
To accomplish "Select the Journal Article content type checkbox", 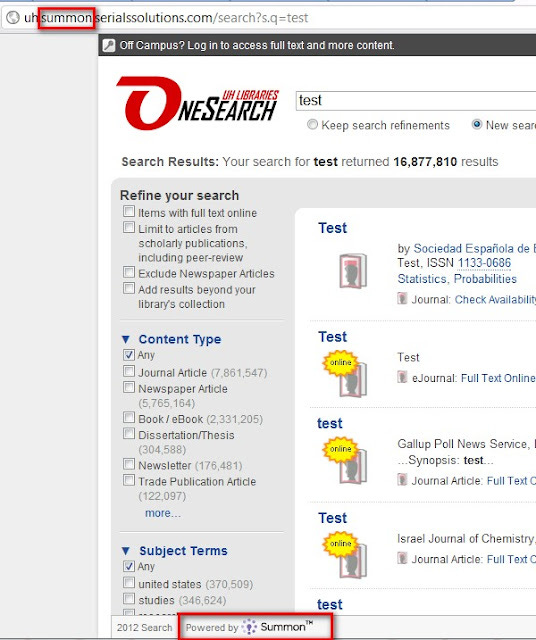I will (129, 371).
